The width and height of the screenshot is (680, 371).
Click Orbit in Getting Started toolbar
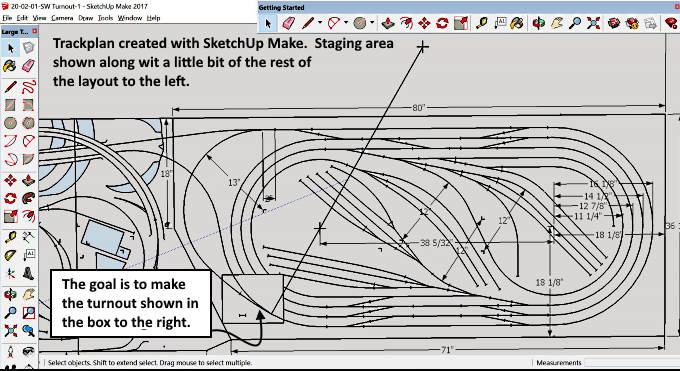[x=539, y=23]
